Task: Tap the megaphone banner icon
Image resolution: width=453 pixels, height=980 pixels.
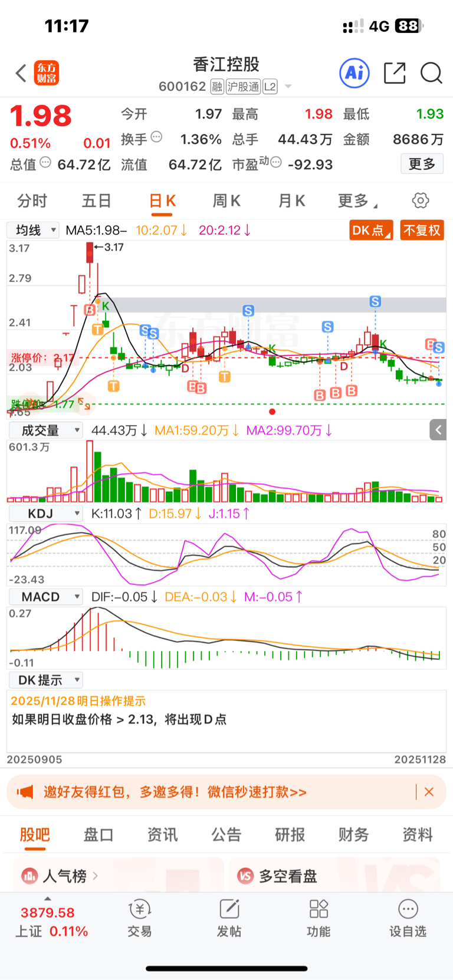Action: pos(25,791)
